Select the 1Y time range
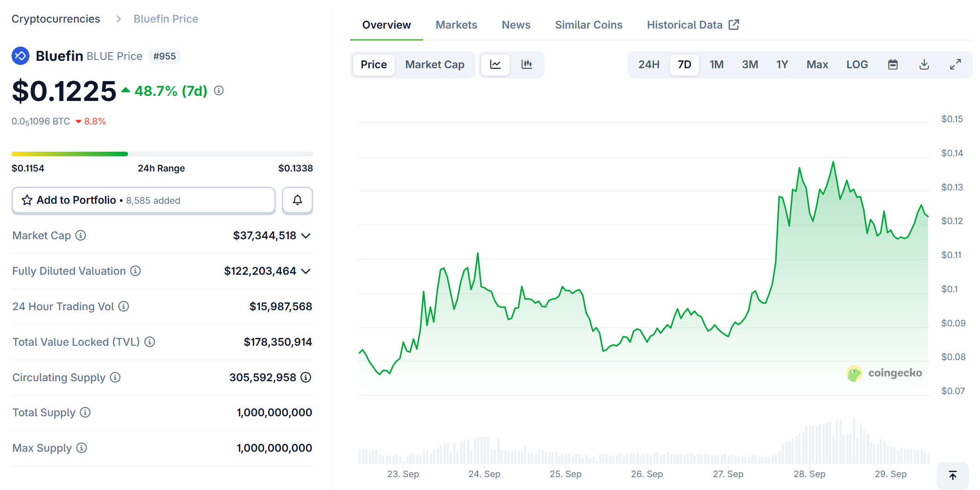Viewport: 980px width, 490px height. (782, 65)
